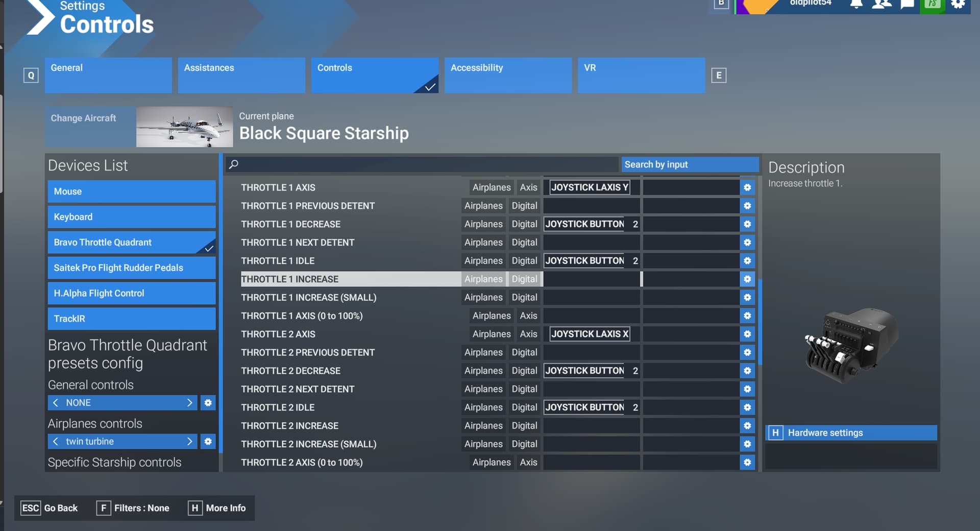This screenshot has height=531, width=980.
Task: Select the TrackIR device
Action: [131, 319]
